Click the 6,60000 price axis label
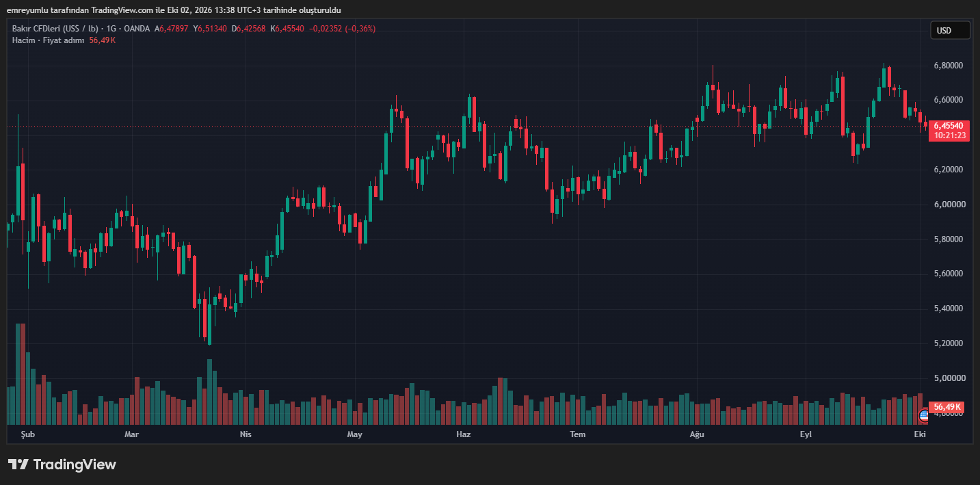980x485 pixels. pos(949,100)
